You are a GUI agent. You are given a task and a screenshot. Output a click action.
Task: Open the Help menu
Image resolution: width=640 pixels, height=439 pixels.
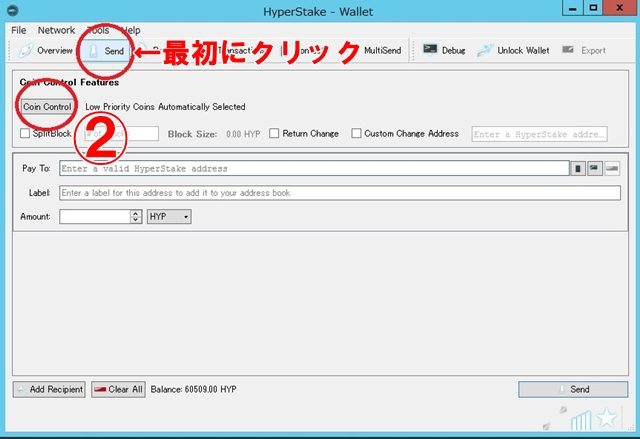coord(131,30)
